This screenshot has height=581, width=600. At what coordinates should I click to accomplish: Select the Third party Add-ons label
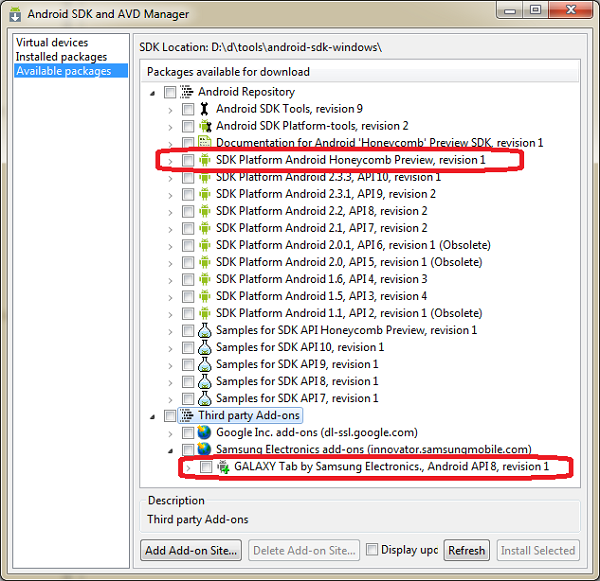tap(249, 415)
